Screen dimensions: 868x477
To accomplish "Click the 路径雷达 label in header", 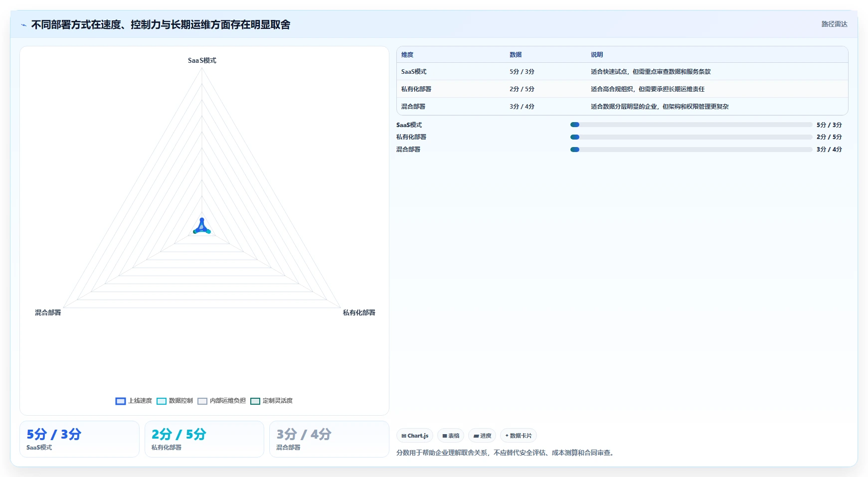I will [x=834, y=24].
